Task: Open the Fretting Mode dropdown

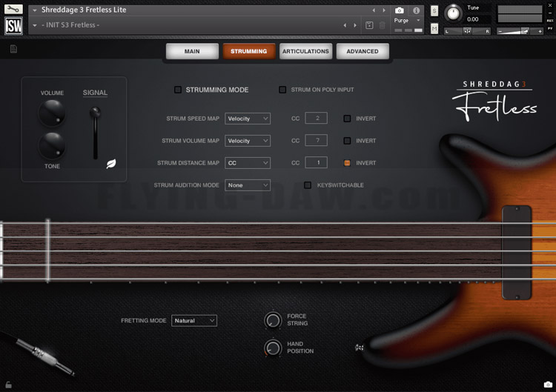Action: [194, 320]
